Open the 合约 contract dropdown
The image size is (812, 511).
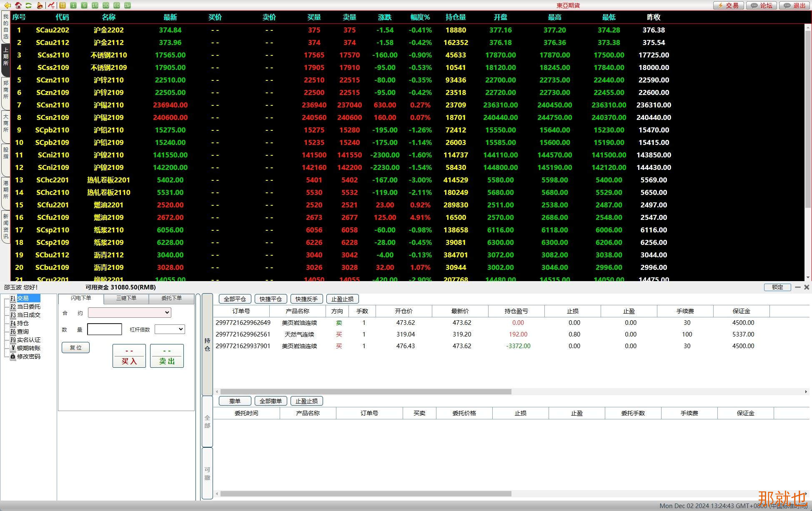pyautogui.click(x=129, y=312)
